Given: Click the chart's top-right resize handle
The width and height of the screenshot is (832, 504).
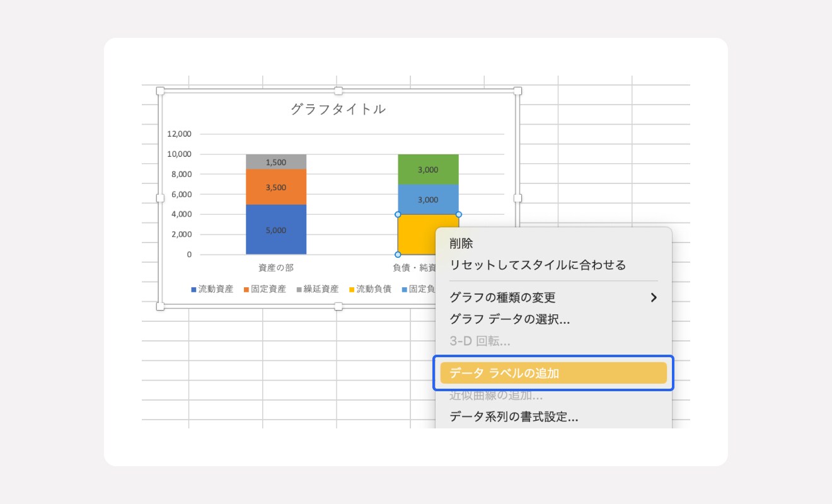Looking at the screenshot, I should 517,91.
